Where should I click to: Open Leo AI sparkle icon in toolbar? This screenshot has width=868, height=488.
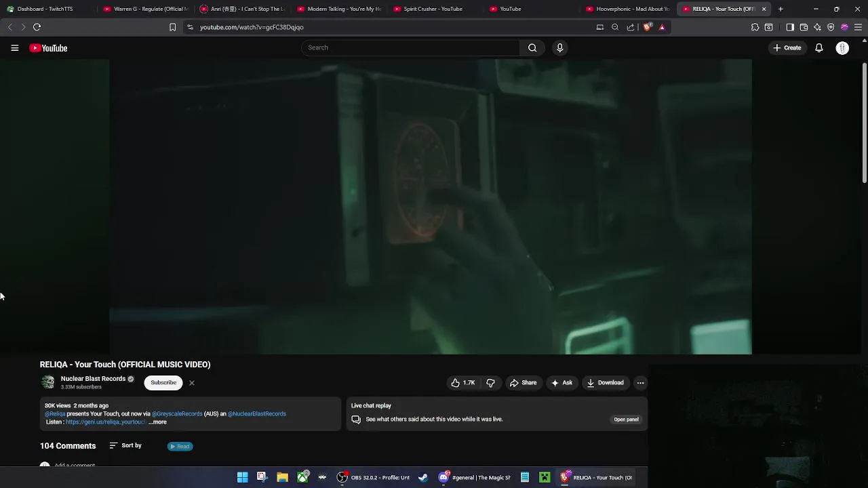coord(817,27)
